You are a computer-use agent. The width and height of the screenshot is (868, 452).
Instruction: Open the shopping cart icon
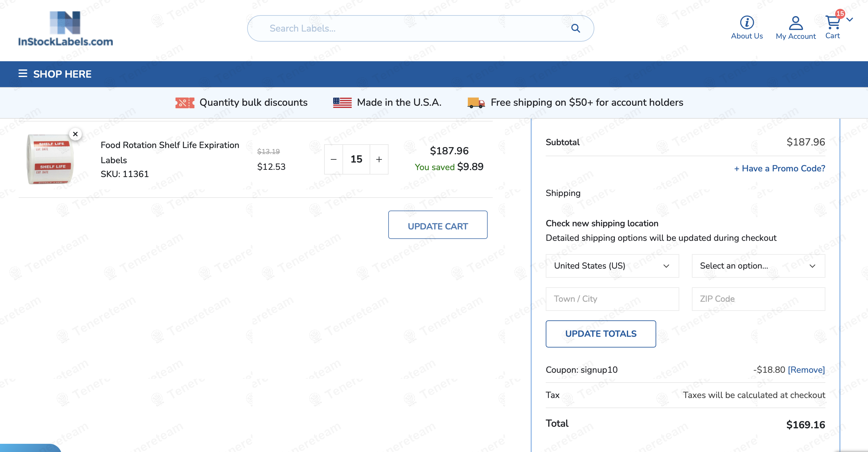pos(833,22)
